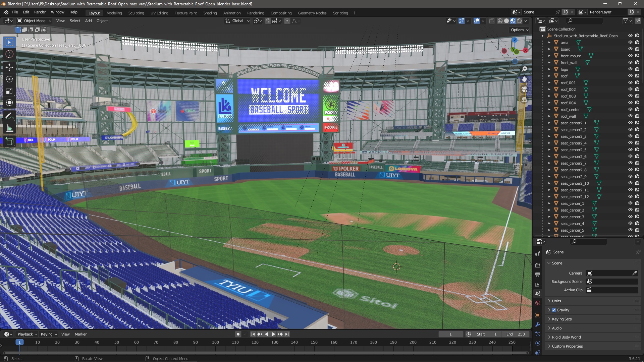Open the Object Mode dropdown
Screen dimensions: 644x362
point(34,21)
